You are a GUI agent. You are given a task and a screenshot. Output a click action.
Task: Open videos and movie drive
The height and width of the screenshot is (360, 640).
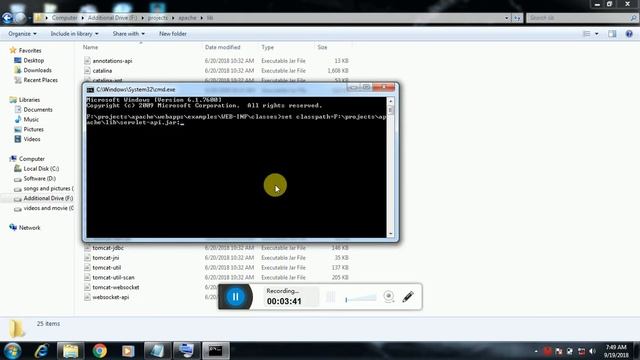pyautogui.click(x=48, y=208)
